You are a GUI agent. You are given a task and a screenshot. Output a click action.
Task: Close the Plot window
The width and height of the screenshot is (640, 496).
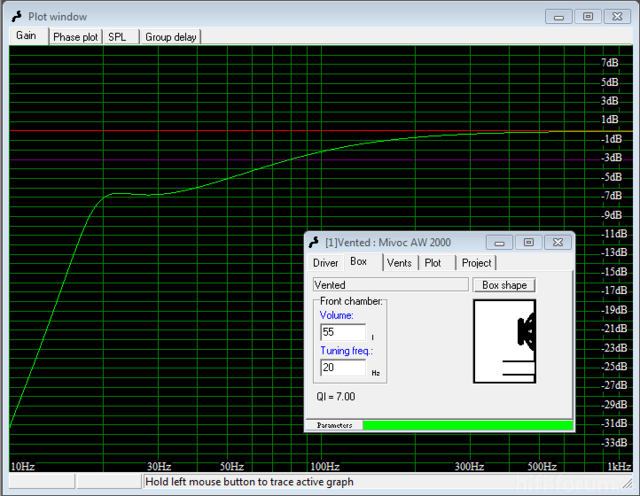(x=617, y=17)
